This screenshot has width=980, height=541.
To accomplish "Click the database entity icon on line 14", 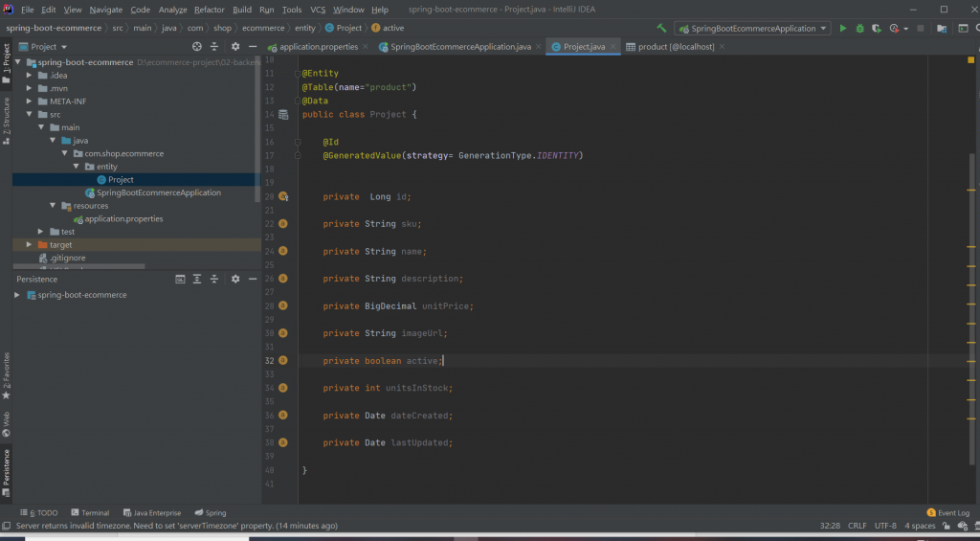I will pyautogui.click(x=282, y=115).
